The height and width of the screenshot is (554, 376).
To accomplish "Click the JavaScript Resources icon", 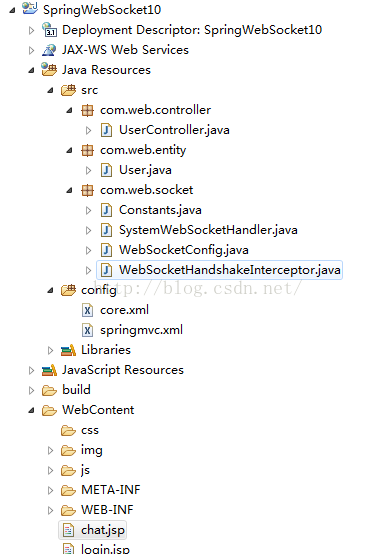I will 49,370.
